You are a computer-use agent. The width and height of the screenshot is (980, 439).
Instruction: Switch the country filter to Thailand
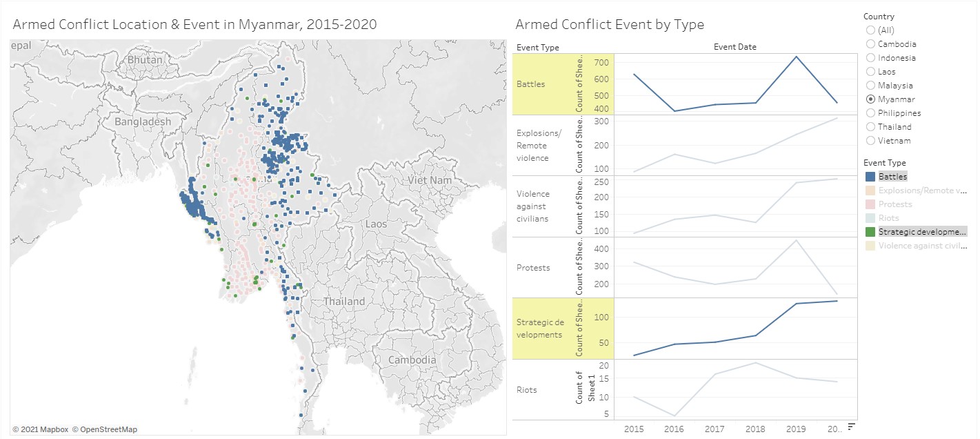point(870,126)
